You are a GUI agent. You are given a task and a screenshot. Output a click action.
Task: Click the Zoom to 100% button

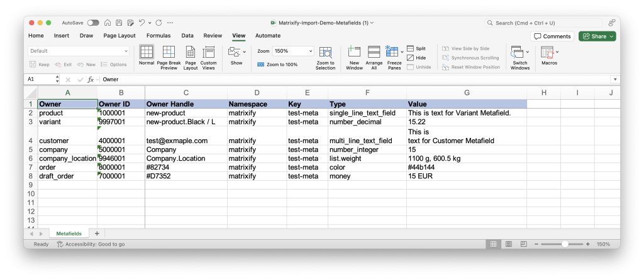pyautogui.click(x=277, y=65)
